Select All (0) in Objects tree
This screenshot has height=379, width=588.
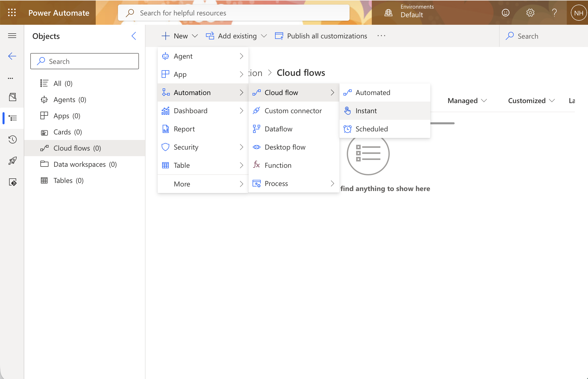(85, 83)
